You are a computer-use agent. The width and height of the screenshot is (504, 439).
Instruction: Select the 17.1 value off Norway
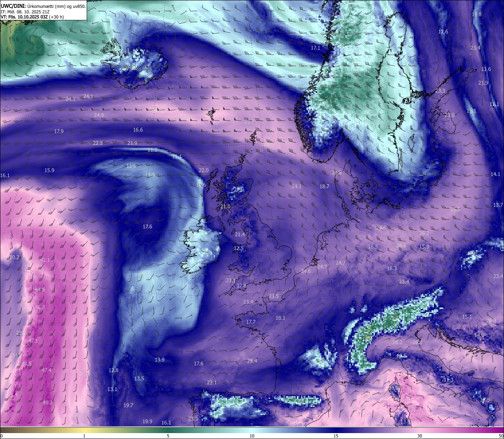(x=315, y=48)
